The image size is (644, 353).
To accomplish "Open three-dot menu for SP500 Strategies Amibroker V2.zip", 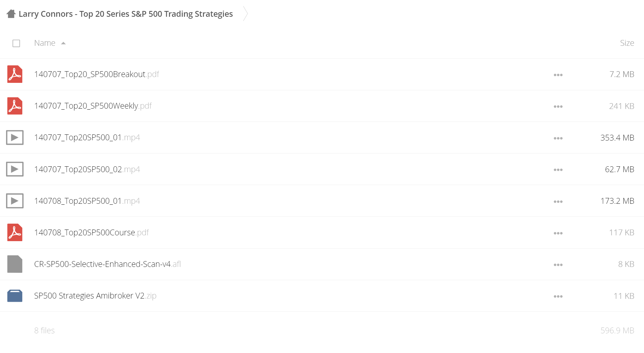I will 558,296.
